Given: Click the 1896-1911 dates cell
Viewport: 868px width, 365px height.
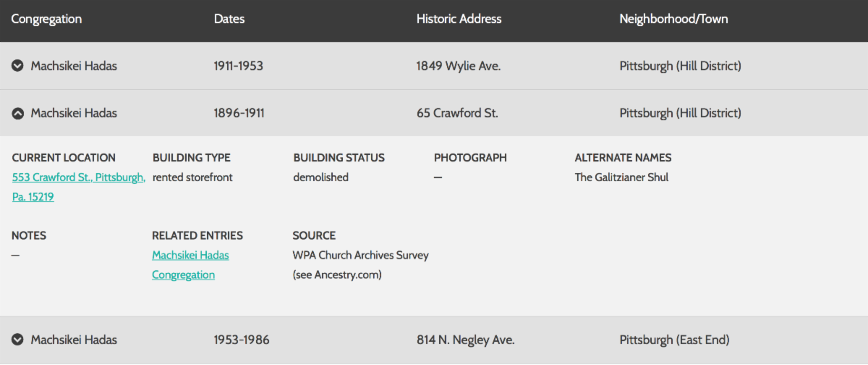Looking at the screenshot, I should click(239, 113).
